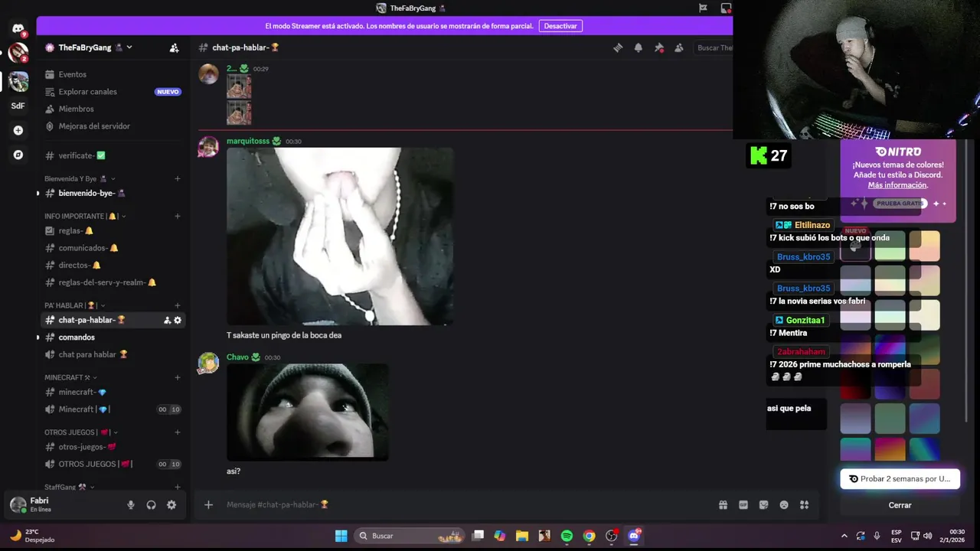The height and width of the screenshot is (551, 980).
Task: Click the add server plus icon
Action: [x=18, y=130]
